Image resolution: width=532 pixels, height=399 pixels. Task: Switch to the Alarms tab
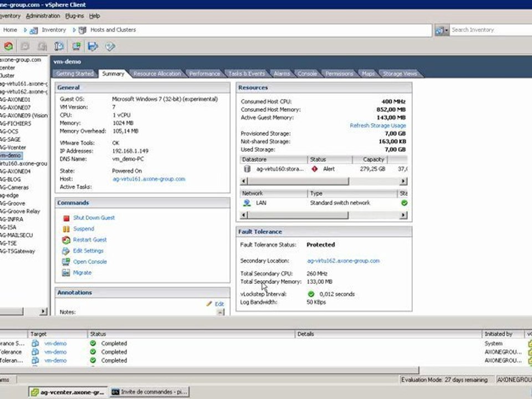282,74
